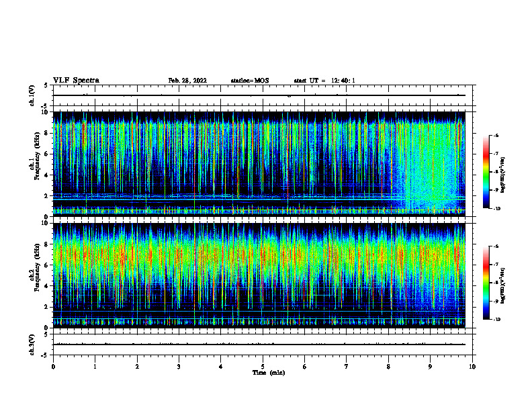This screenshot has width=532, height=411.
Task: Click the ch.1 voltage waveform trace
Action: tap(259, 95)
